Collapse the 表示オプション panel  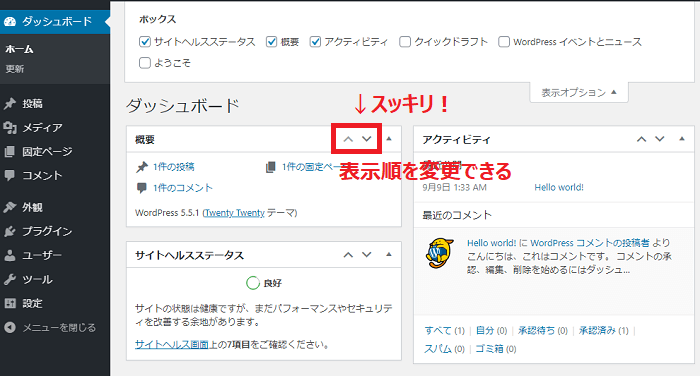click(x=579, y=93)
